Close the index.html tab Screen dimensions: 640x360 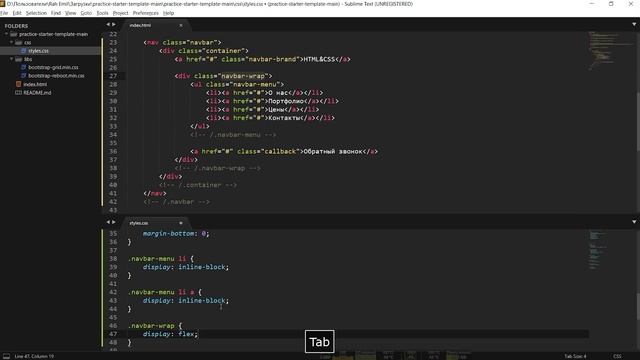(x=181, y=25)
